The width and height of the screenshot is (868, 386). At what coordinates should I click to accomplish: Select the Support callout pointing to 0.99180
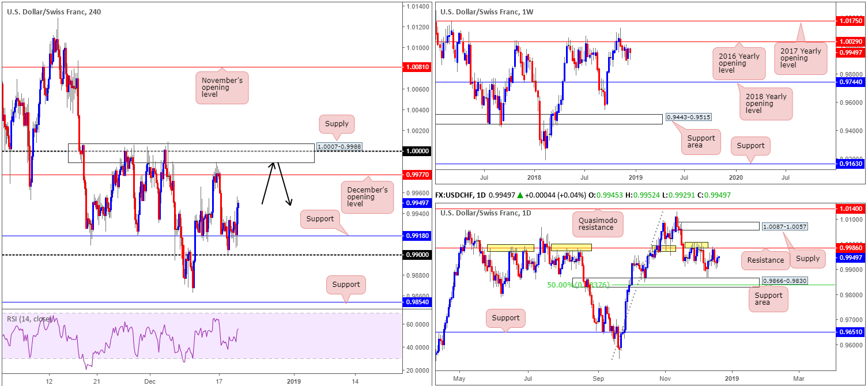(320, 219)
